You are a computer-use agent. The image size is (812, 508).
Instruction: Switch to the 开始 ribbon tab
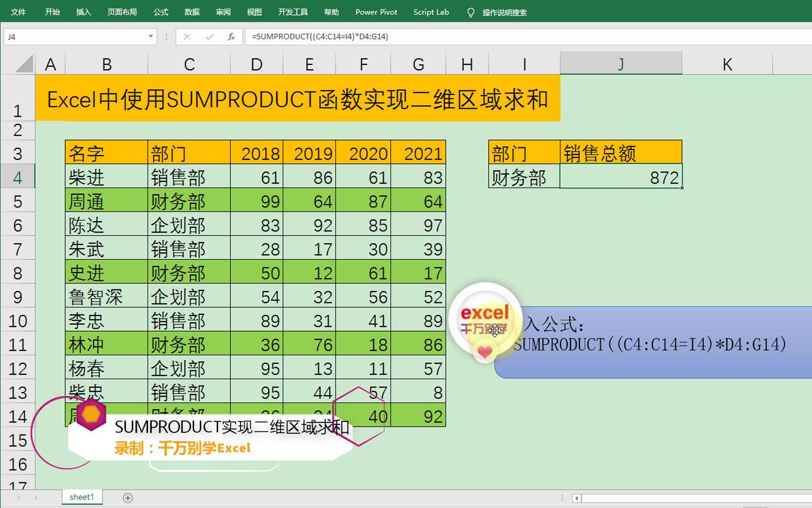[52, 12]
